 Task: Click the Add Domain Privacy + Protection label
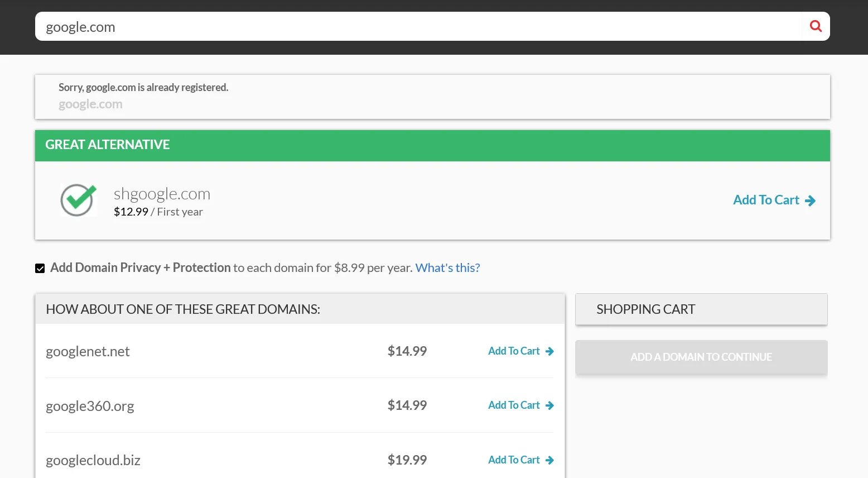[x=141, y=267]
